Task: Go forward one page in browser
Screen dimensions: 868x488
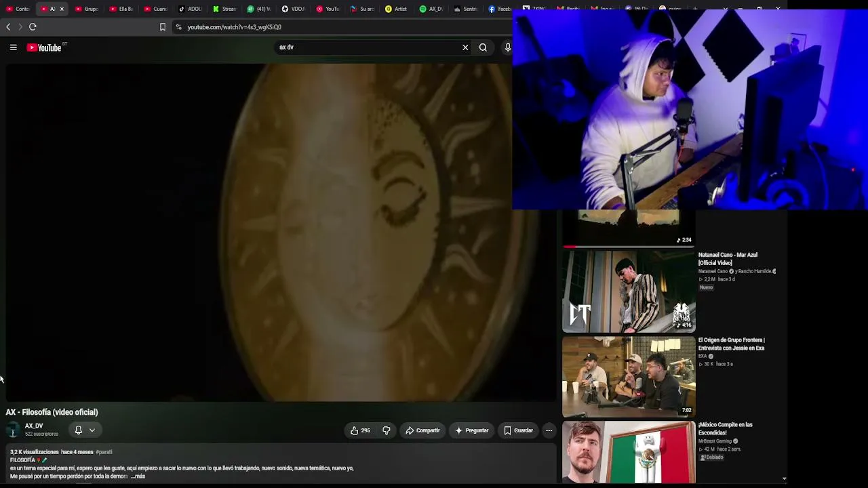Action: (20, 27)
